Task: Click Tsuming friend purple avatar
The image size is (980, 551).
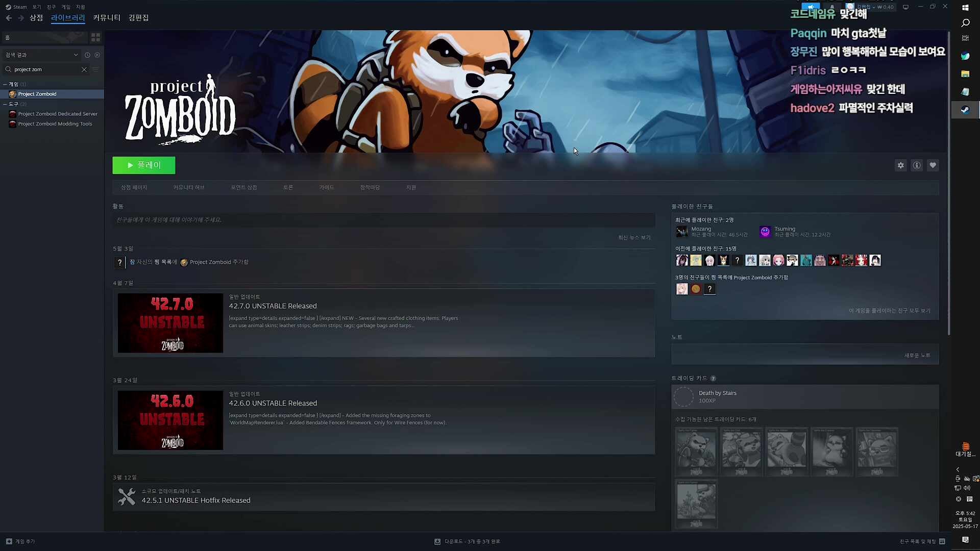Action: coord(765,232)
